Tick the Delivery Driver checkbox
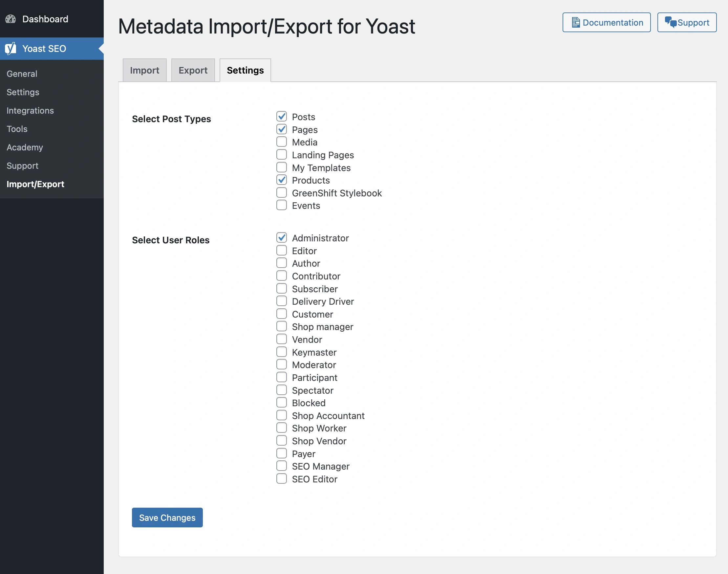Image resolution: width=728 pixels, height=574 pixels. [282, 300]
